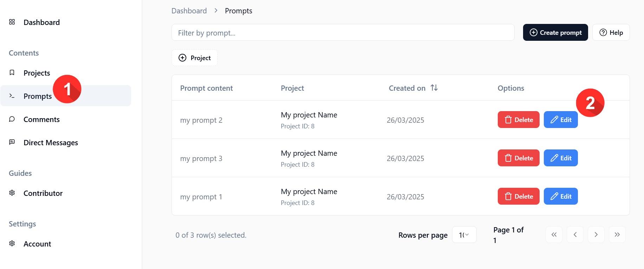This screenshot has width=644, height=269.
Task: Click the Comments speech bubble icon
Action: (12, 119)
